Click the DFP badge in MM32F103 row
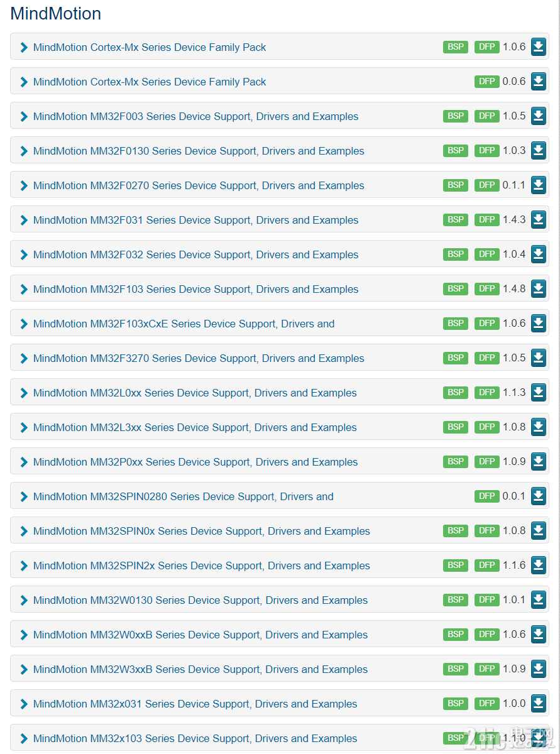Viewport: 560px width, 754px height. [x=487, y=289]
